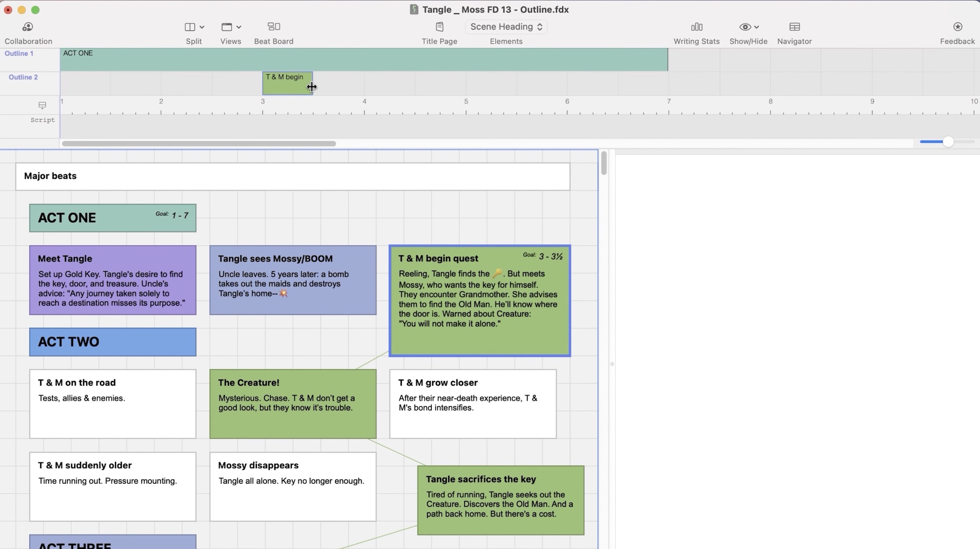Open the Navigator panel
The image size is (980, 549).
click(794, 27)
